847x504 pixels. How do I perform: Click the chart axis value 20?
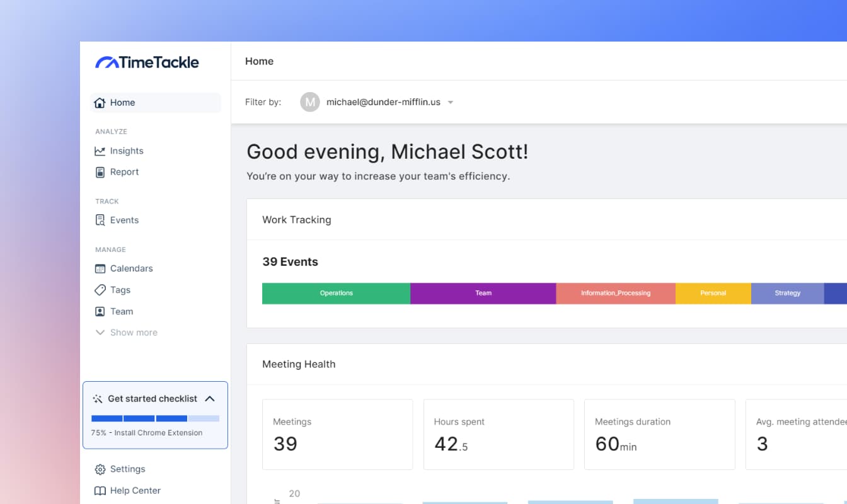(294, 494)
